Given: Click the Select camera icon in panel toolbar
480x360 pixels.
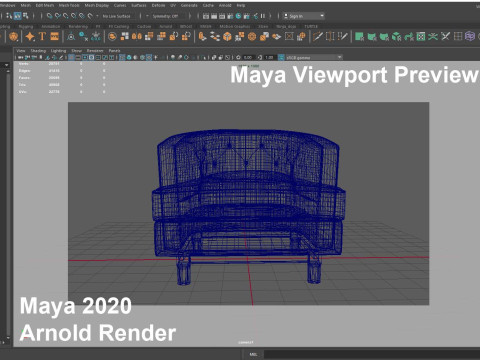Looking at the screenshot, I should [20, 57].
